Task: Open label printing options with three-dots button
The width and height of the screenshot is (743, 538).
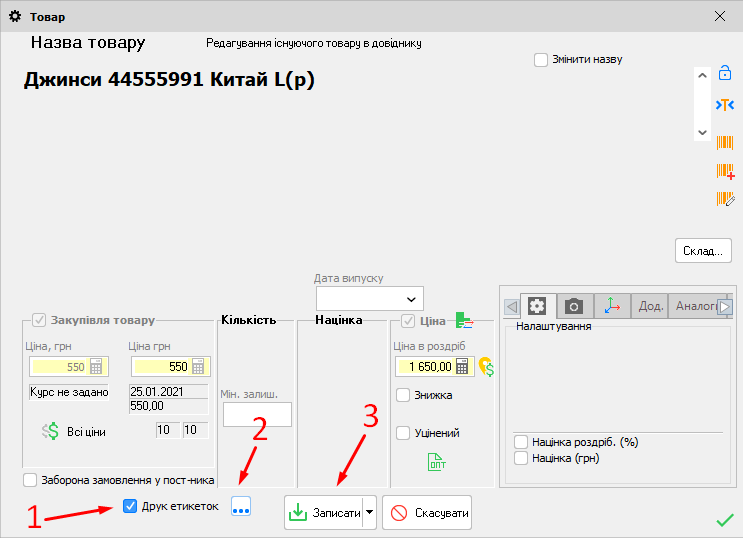Action: coord(240,507)
